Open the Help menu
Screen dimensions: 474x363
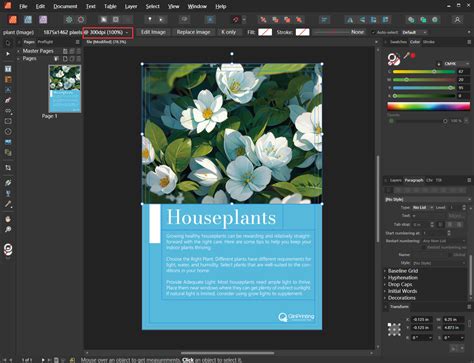[221, 6]
